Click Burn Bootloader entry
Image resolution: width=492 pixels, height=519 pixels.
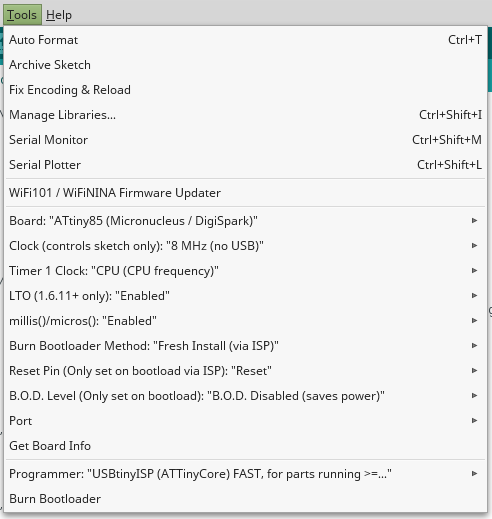pos(245,499)
